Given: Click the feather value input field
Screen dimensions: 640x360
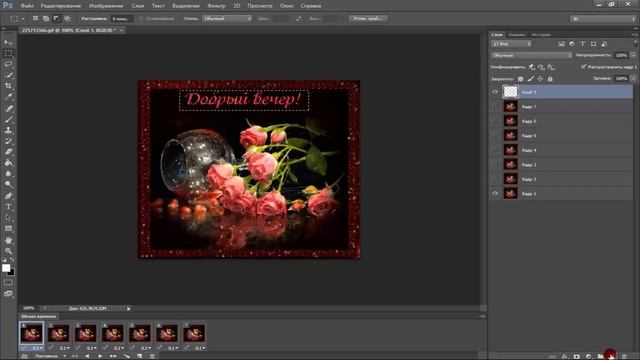Looking at the screenshot, I should (x=122, y=19).
